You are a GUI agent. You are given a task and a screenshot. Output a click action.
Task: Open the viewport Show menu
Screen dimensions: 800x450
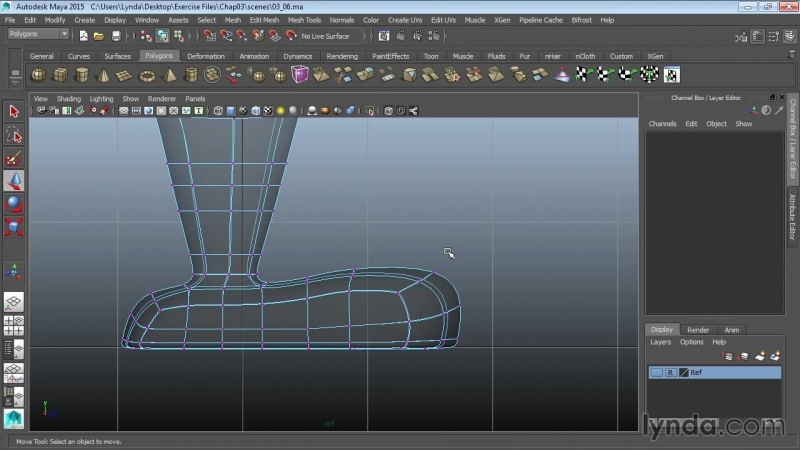click(x=131, y=98)
